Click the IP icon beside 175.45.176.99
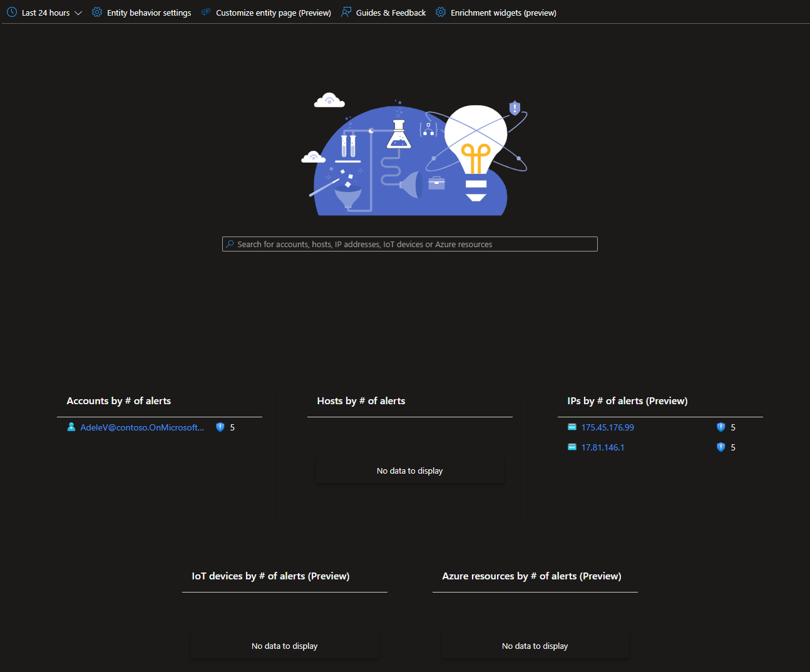Screen dimensions: 810x672 coord(572,427)
